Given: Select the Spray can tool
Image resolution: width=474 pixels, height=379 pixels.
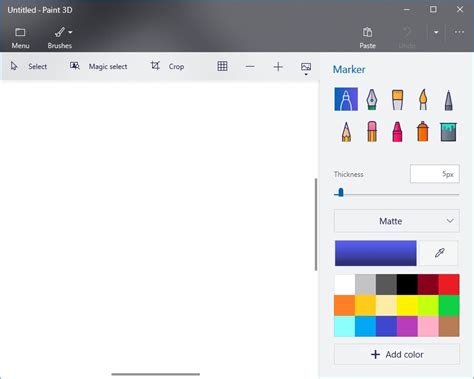Looking at the screenshot, I should pyautogui.click(x=423, y=132).
